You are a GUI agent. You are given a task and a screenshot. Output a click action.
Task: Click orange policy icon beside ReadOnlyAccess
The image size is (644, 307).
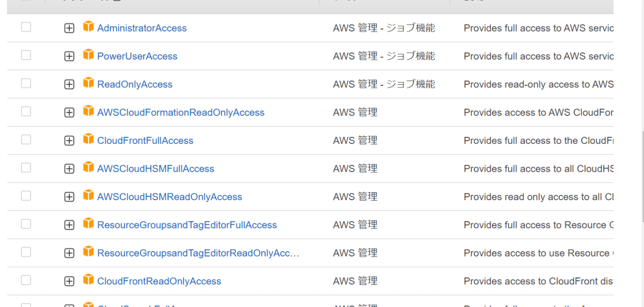click(89, 83)
